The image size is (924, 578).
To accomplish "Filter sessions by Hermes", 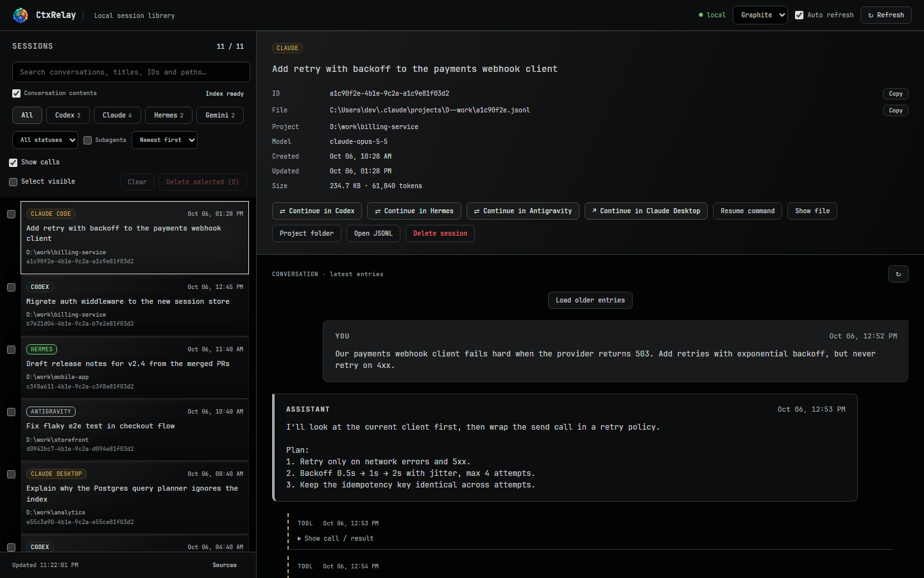I will [169, 115].
